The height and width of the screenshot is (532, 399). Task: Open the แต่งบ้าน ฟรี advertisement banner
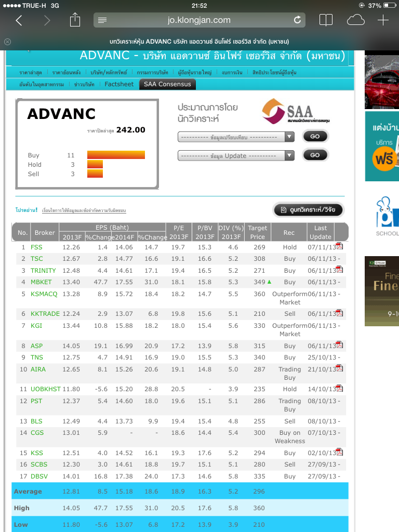click(x=382, y=146)
